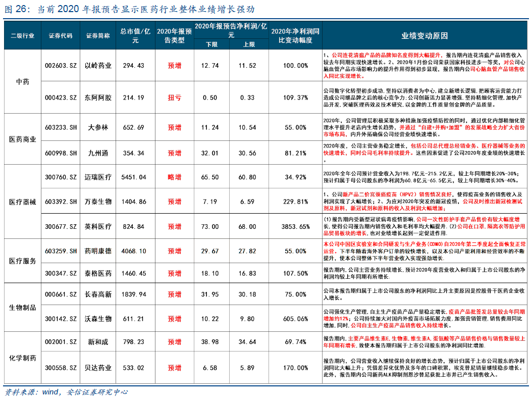Select company name 泰格医药

tap(98, 273)
